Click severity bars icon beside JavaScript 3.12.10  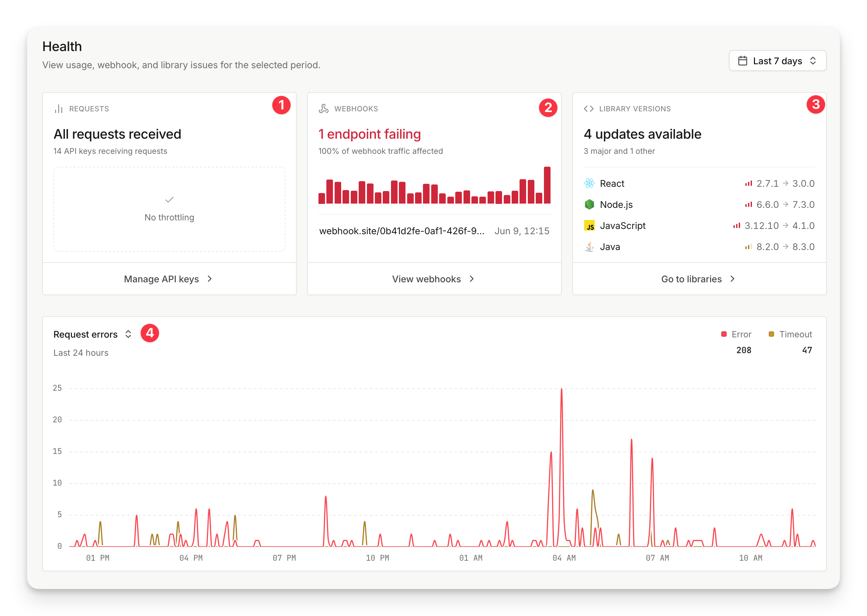(736, 226)
